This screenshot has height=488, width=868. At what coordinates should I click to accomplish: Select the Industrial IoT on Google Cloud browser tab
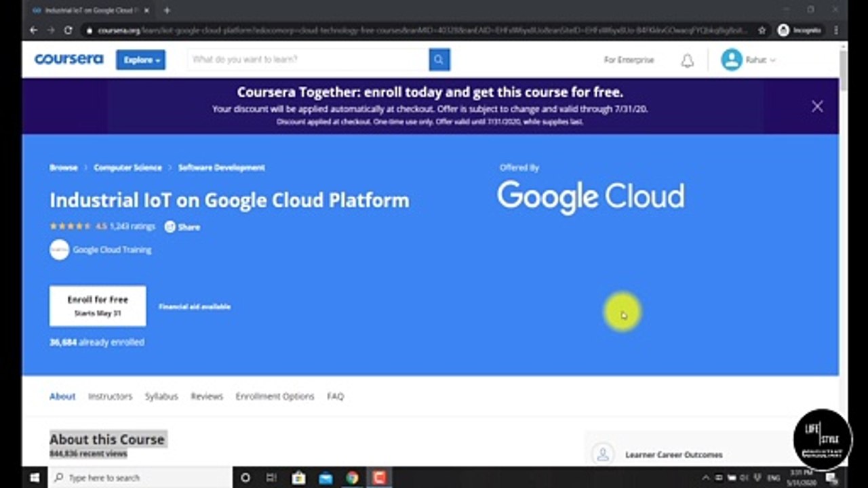(90, 10)
